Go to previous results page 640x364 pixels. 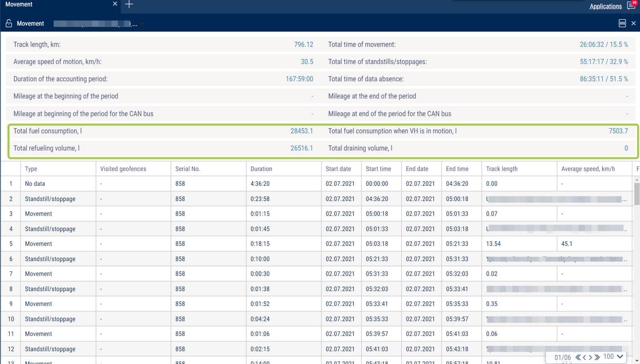(584, 357)
